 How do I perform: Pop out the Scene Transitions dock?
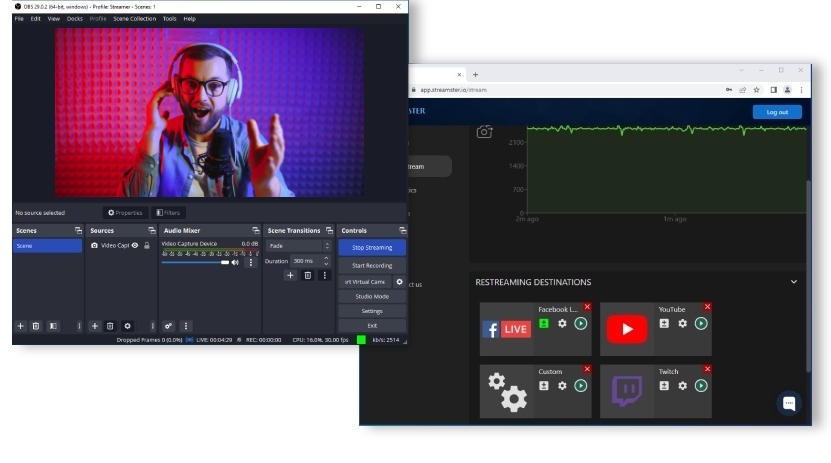click(x=330, y=230)
